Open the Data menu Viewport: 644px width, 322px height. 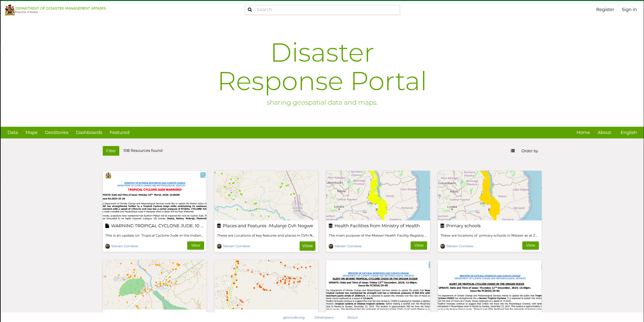pos(13,132)
